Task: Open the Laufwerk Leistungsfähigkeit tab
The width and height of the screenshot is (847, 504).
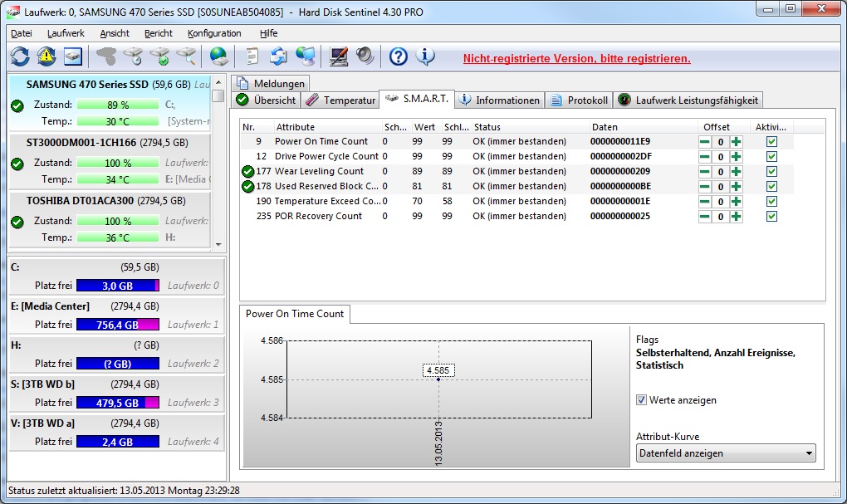Action: [x=688, y=100]
